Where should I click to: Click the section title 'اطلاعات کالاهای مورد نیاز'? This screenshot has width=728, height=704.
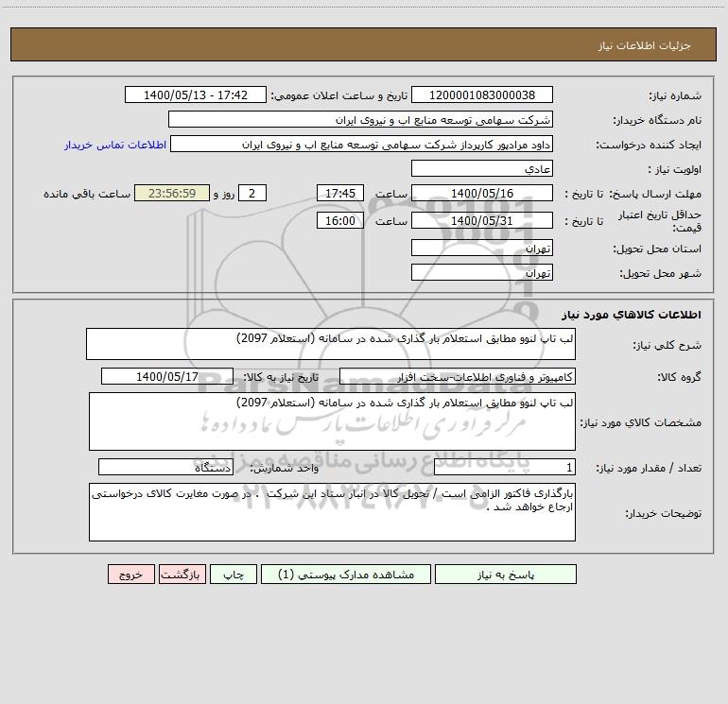(x=632, y=315)
